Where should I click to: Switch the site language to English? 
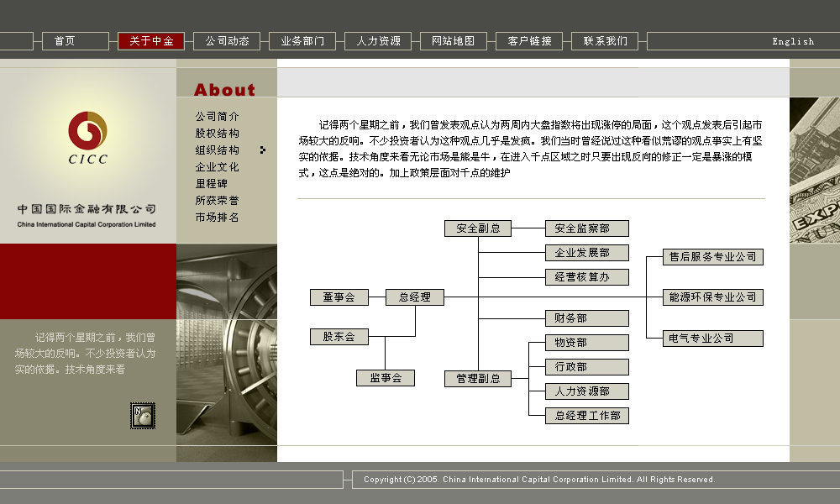coord(793,41)
